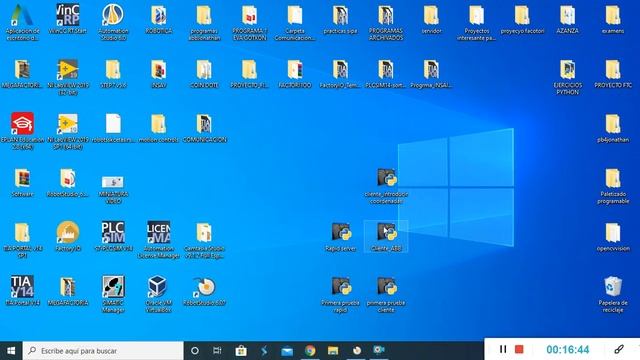Launch TIA Portal V14 shortcut
Viewport: 640px width, 360px height.
click(x=22, y=291)
